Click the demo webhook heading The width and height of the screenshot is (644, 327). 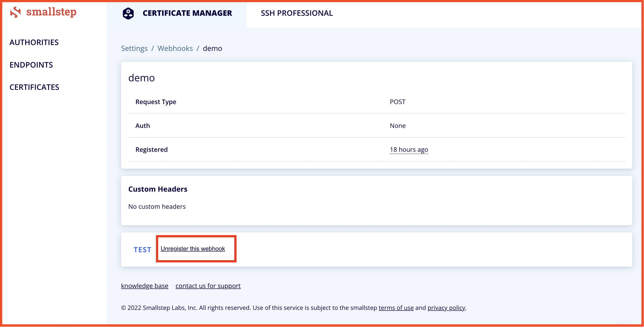[x=142, y=78]
